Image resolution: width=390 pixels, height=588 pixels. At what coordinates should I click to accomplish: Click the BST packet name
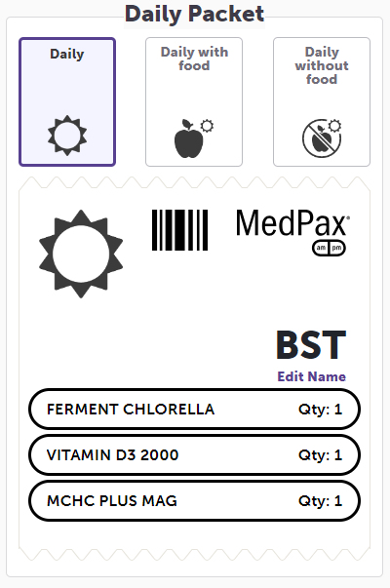tap(311, 345)
